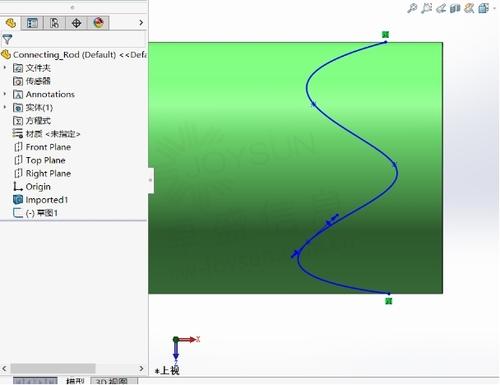Select the Top Plane
Image resolution: width=500 pixels, height=385 pixels.
pyautogui.click(x=39, y=160)
